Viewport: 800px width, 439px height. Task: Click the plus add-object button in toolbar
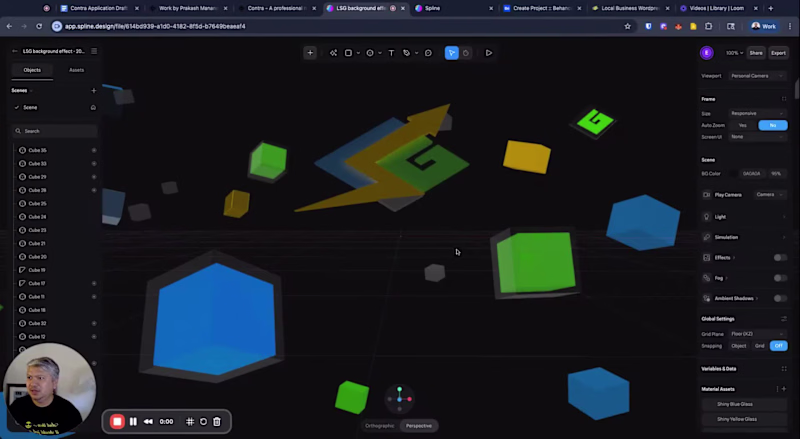310,53
